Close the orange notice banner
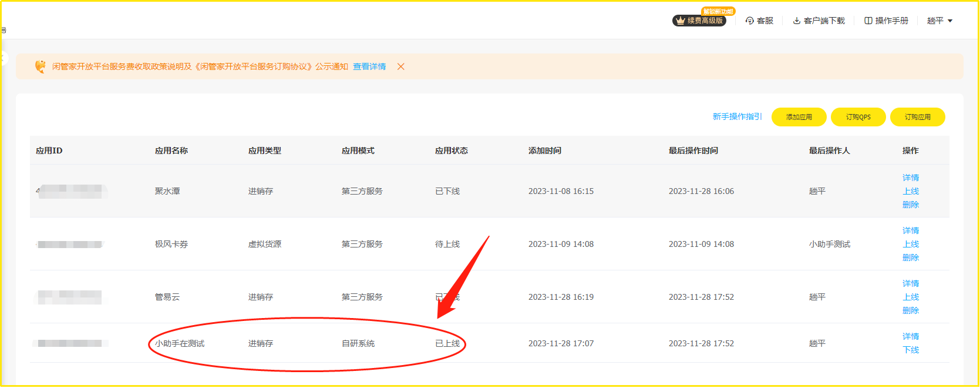 [400, 66]
